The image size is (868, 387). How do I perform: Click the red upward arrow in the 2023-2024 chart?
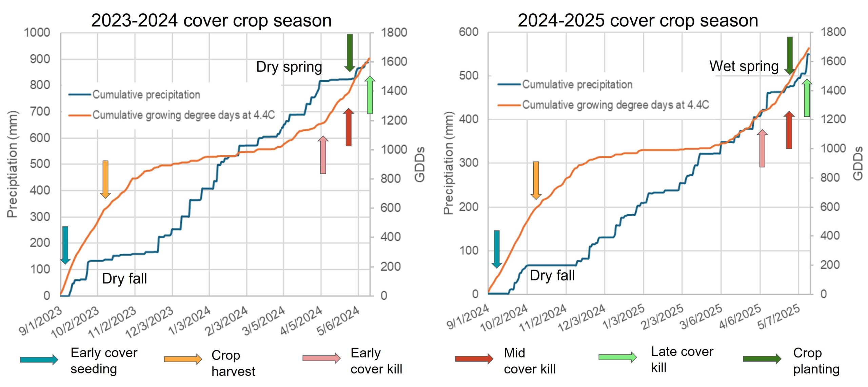349,127
